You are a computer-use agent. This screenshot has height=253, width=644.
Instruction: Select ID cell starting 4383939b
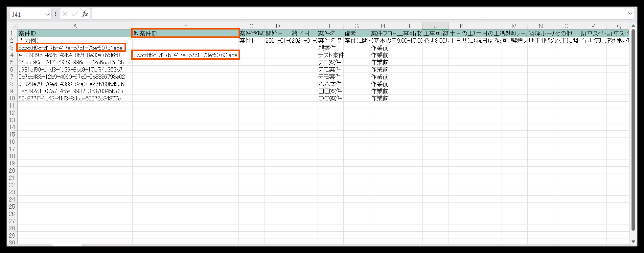click(75, 55)
